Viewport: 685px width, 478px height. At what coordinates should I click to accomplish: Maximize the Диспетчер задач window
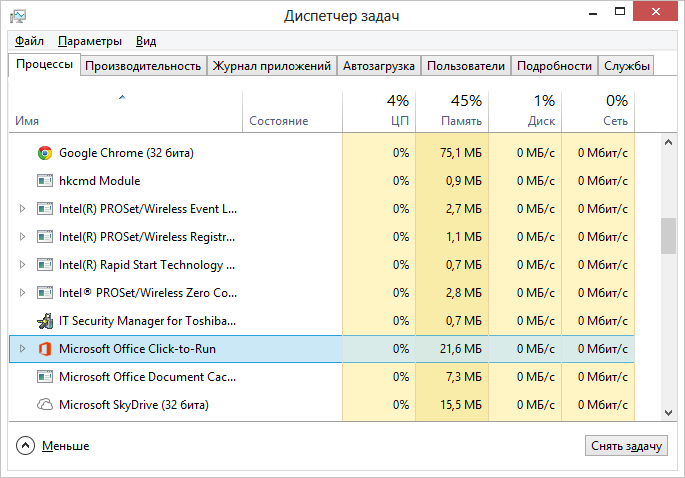point(619,11)
